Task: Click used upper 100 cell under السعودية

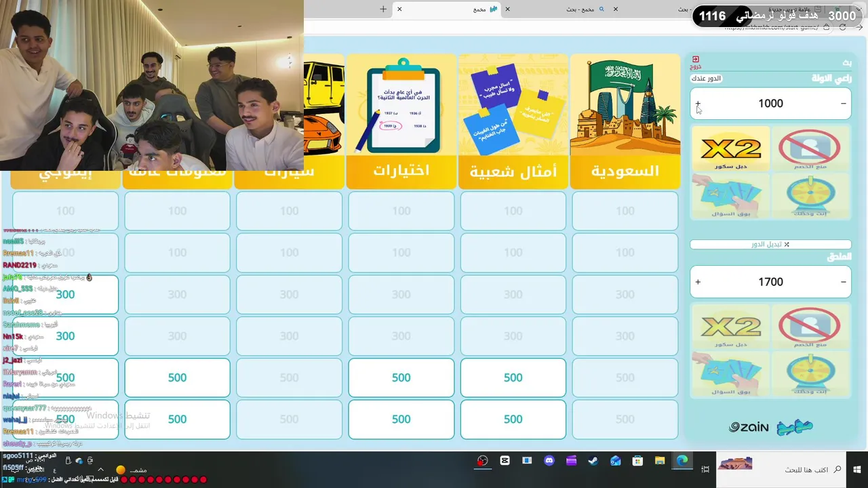Action: point(625,211)
